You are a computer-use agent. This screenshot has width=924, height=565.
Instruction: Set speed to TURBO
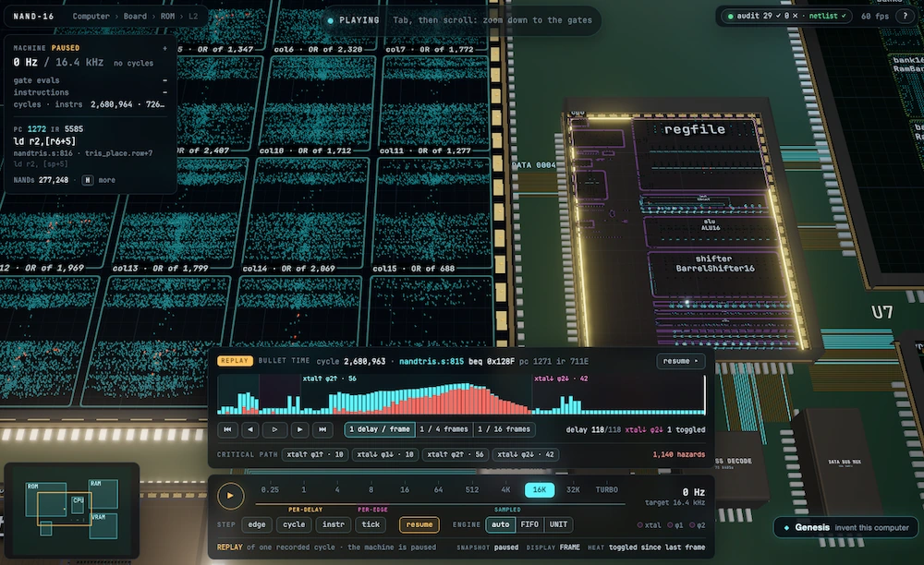click(606, 489)
